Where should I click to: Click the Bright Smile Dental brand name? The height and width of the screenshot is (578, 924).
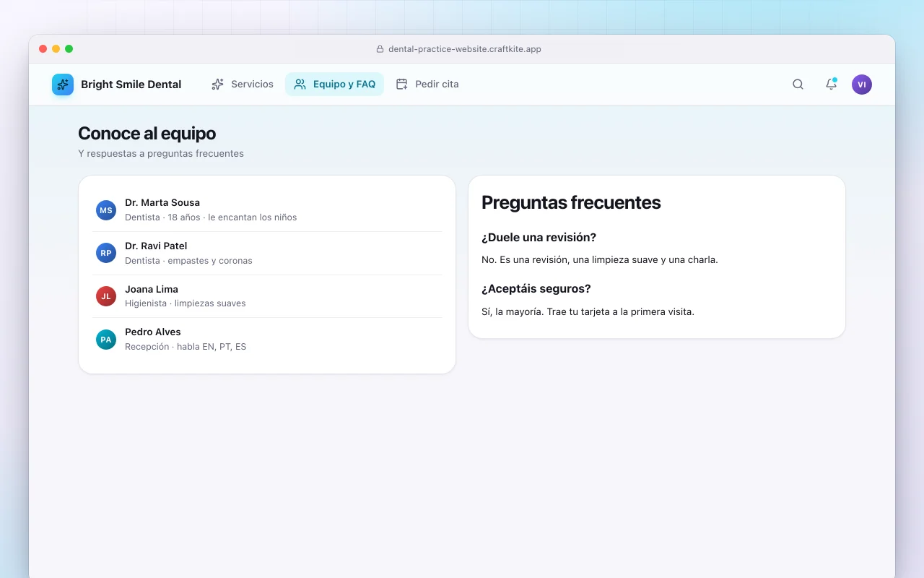point(131,85)
